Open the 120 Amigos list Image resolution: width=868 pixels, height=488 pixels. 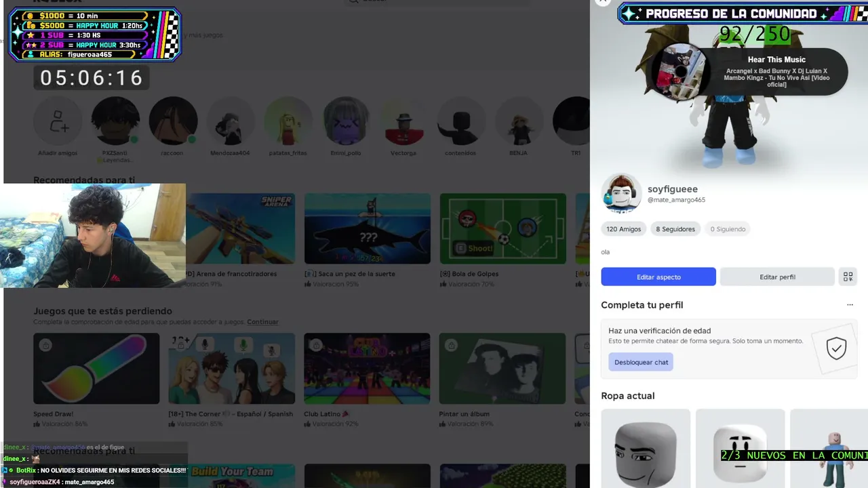(623, 229)
